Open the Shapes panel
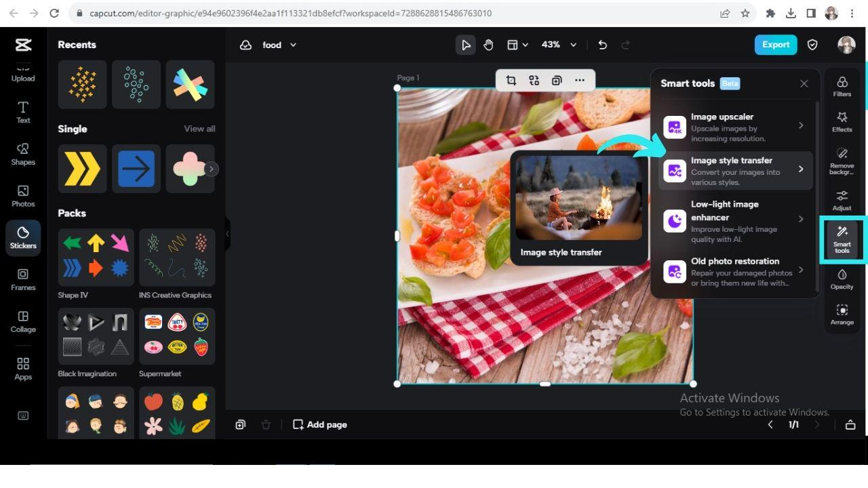The image size is (868, 488). 23,155
